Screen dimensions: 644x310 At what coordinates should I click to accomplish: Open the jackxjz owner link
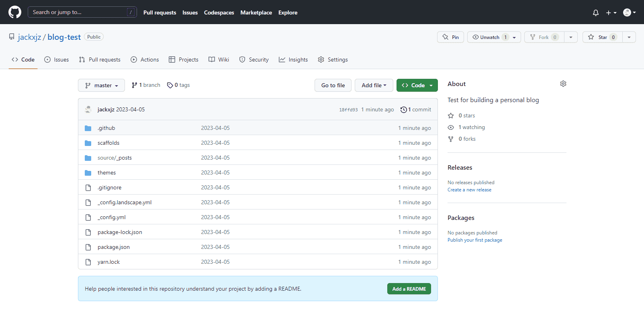[x=29, y=37]
